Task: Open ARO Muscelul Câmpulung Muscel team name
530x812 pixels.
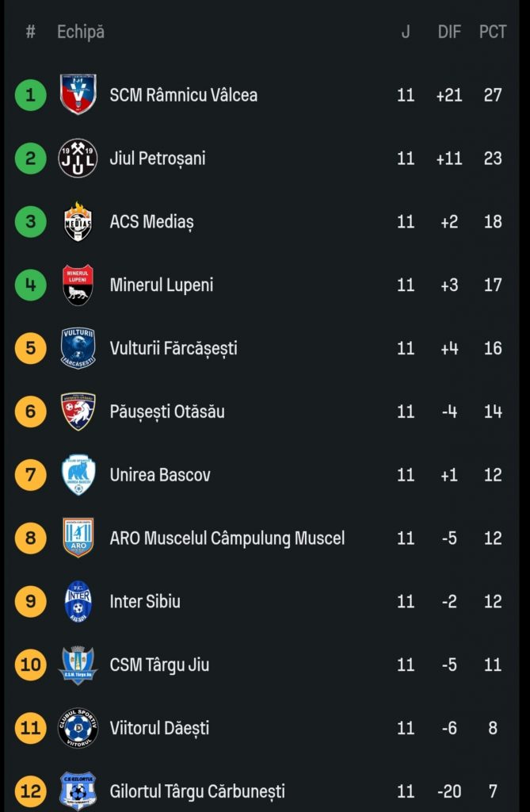Action: point(227,538)
